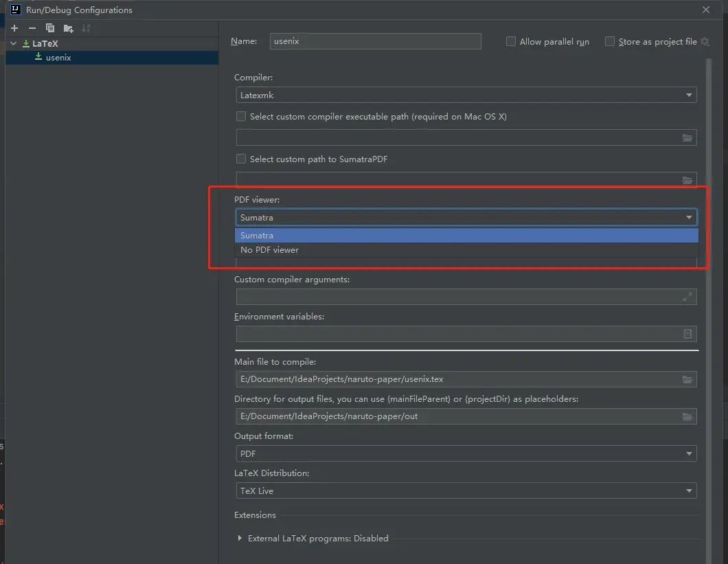Image resolution: width=728 pixels, height=564 pixels.
Task: Add a new run configuration
Action: [x=14, y=28]
